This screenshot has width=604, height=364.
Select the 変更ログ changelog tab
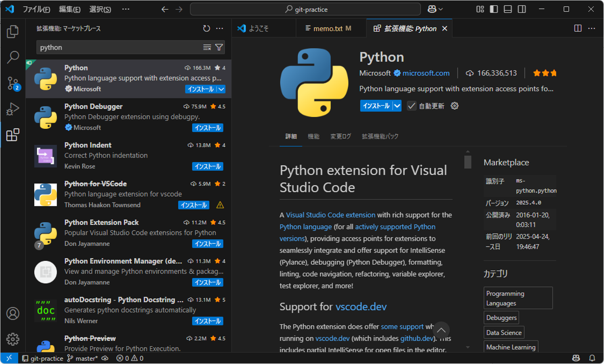pyautogui.click(x=340, y=136)
